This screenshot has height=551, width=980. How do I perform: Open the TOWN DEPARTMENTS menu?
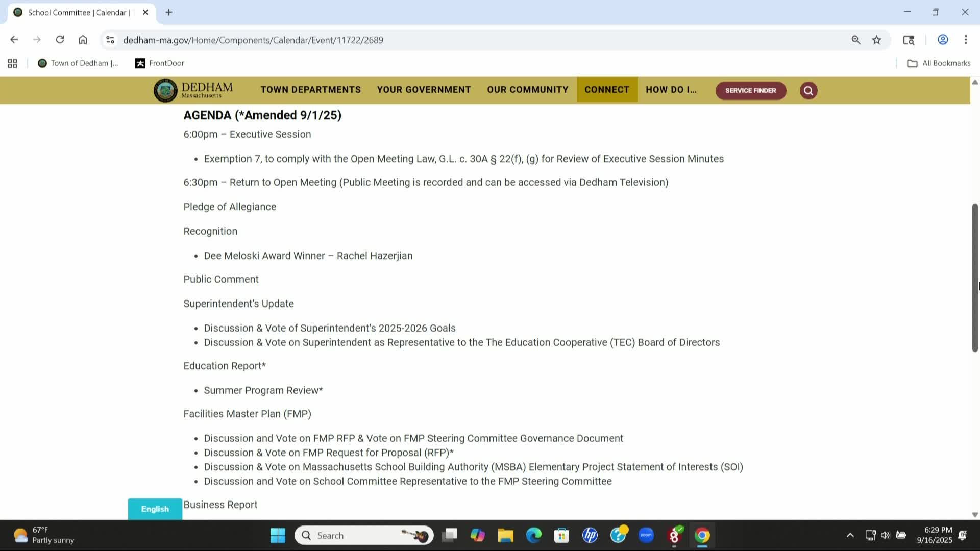click(310, 90)
